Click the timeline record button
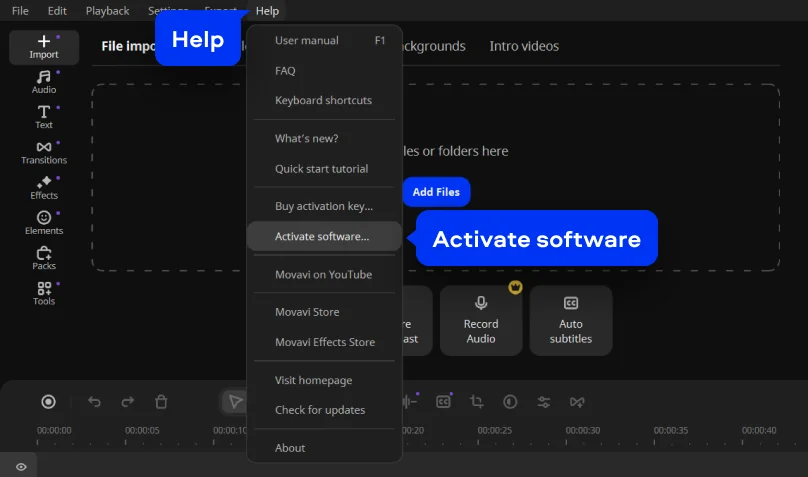Image resolution: width=808 pixels, height=477 pixels. pos(48,401)
